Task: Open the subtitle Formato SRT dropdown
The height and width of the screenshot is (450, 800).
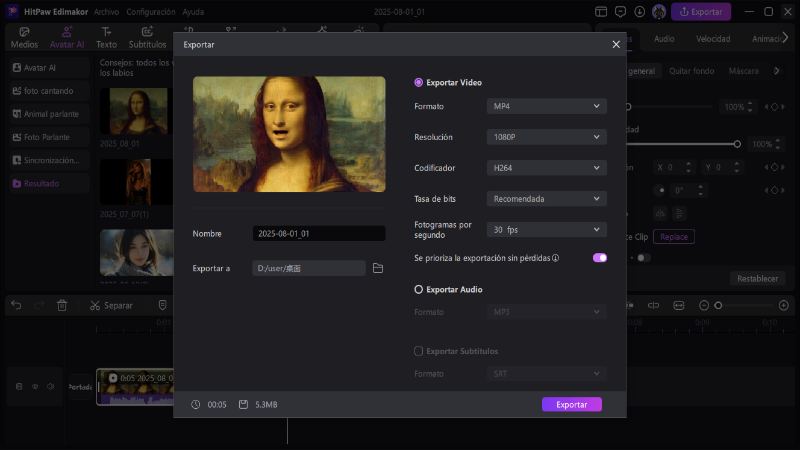Action: [546, 373]
